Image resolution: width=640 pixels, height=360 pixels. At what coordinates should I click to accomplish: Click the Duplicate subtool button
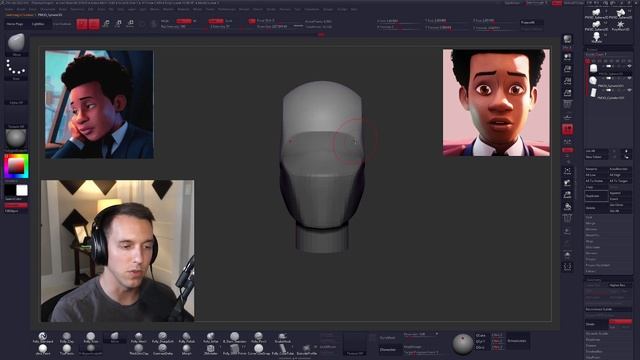pos(596,196)
